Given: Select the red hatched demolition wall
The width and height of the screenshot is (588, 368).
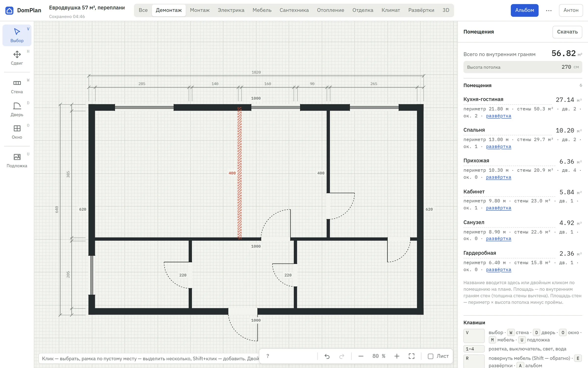Looking at the screenshot, I should click(240, 173).
